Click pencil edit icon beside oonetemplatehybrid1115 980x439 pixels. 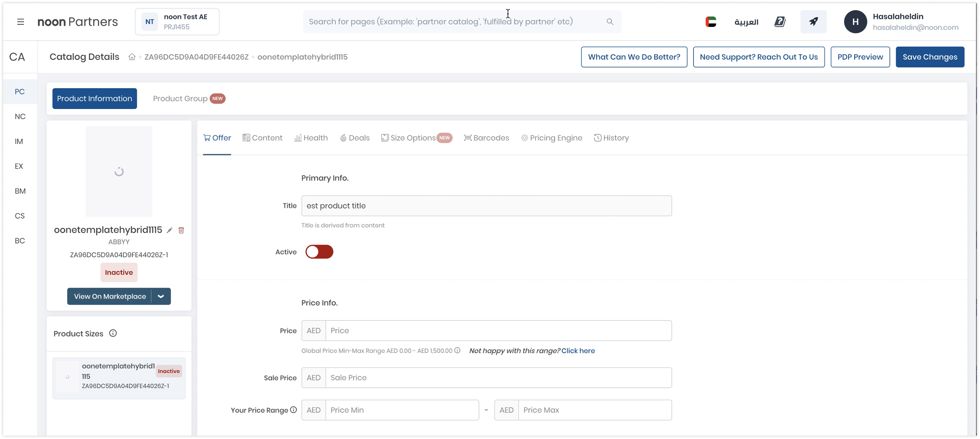point(170,230)
